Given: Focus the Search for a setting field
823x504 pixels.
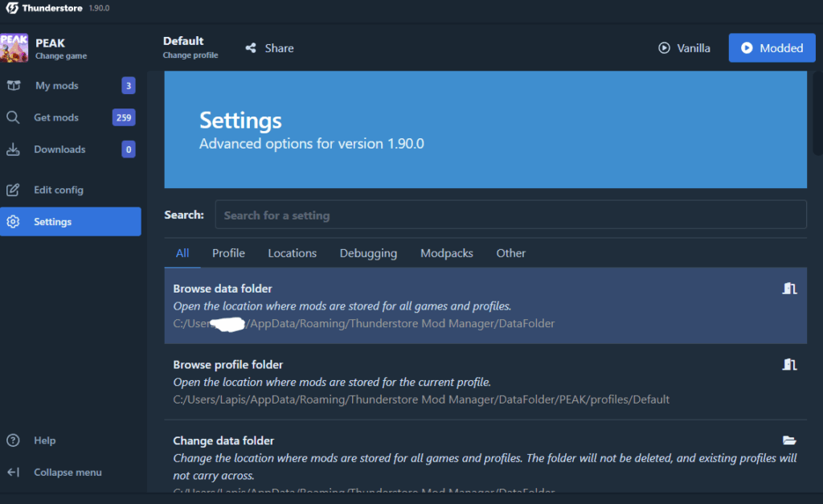Looking at the screenshot, I should [x=510, y=215].
